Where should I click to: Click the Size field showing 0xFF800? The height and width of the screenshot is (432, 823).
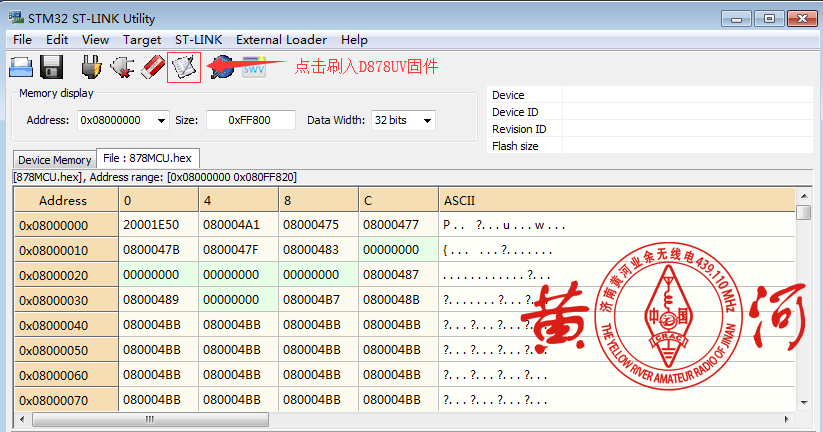coord(250,120)
